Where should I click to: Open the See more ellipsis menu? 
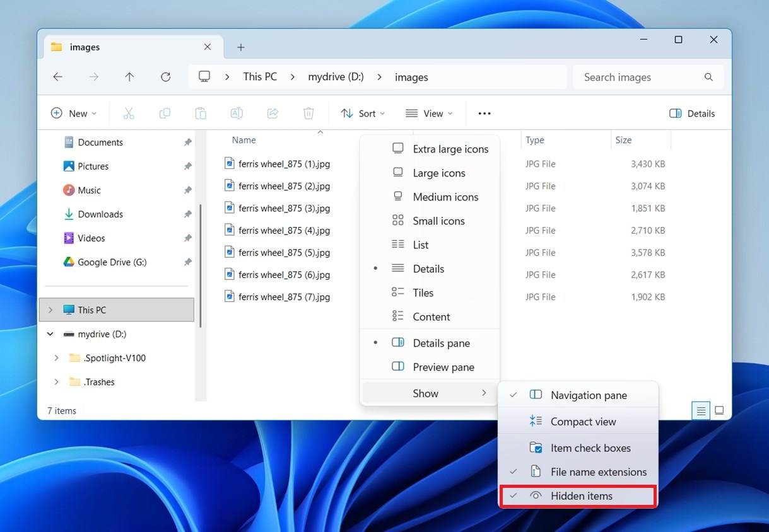point(484,113)
